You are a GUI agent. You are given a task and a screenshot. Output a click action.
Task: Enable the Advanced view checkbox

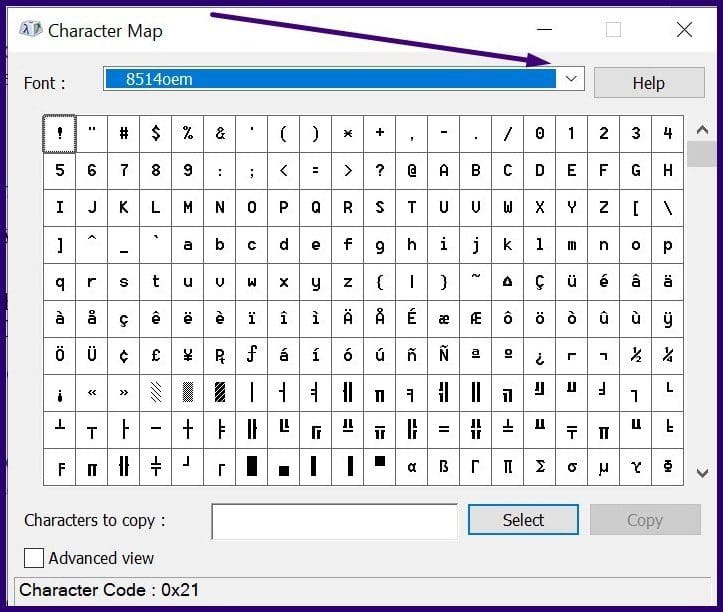[34, 558]
